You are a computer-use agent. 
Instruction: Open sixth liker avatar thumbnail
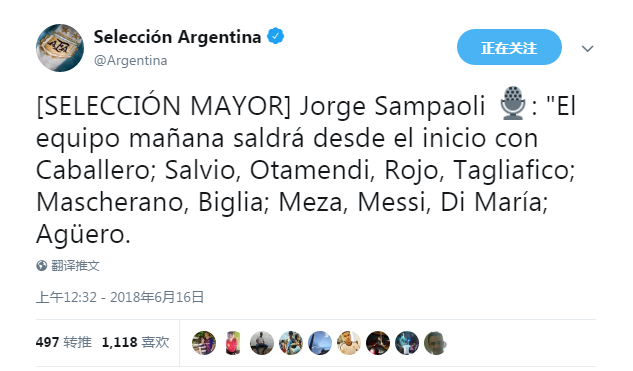[x=349, y=343]
